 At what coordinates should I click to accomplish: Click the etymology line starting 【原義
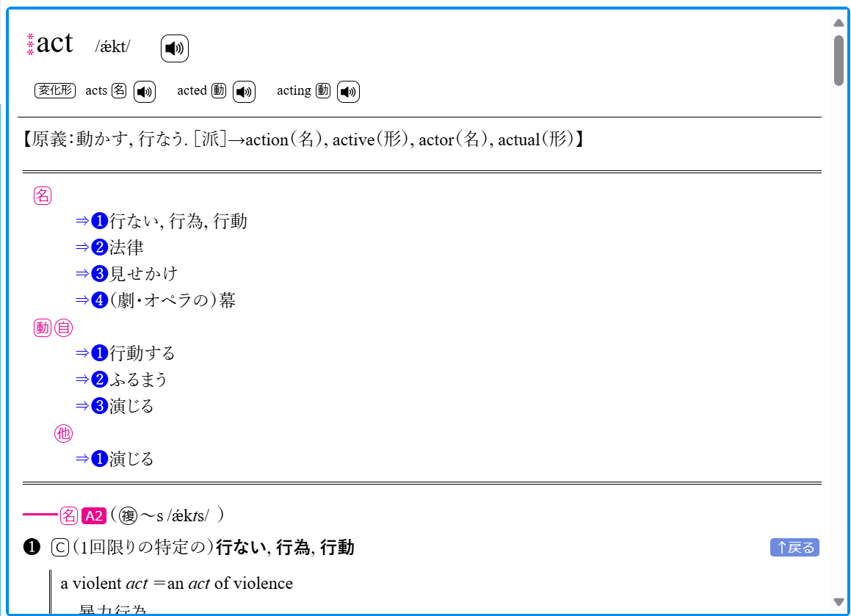pyautogui.click(x=303, y=139)
